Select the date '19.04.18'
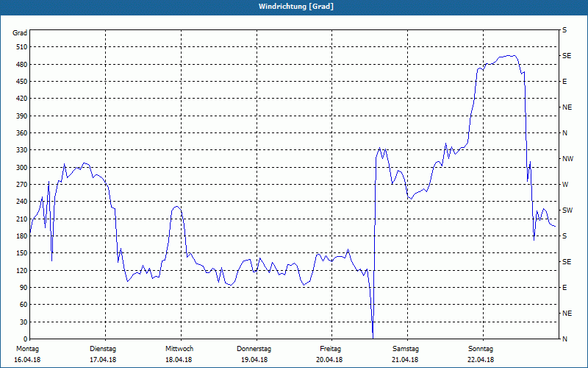The height and width of the screenshot is (368, 588). pyautogui.click(x=254, y=360)
